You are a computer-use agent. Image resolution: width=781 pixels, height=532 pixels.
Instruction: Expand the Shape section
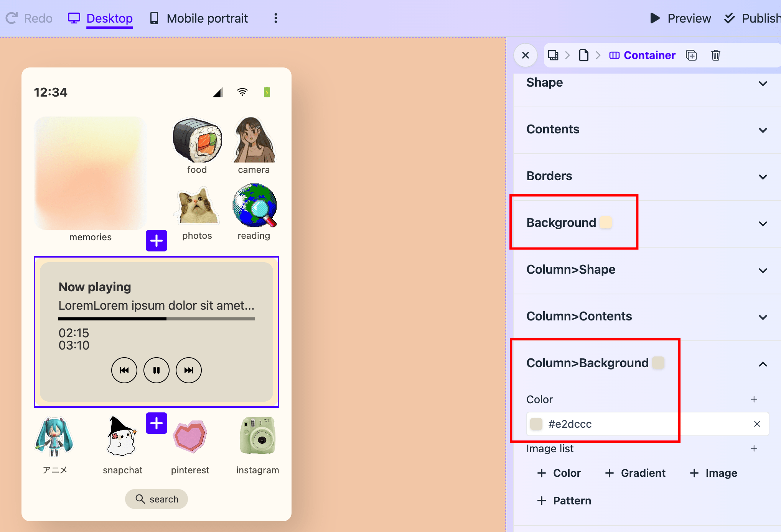click(763, 83)
